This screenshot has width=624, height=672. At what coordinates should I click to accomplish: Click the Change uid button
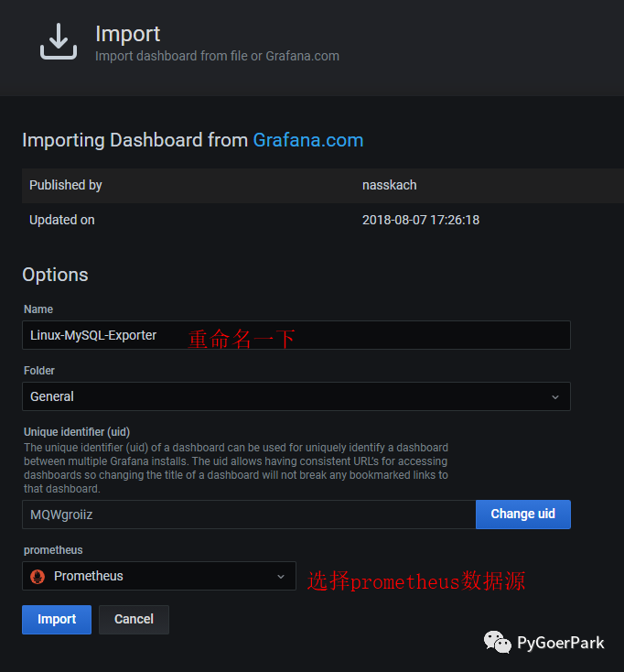(x=523, y=514)
